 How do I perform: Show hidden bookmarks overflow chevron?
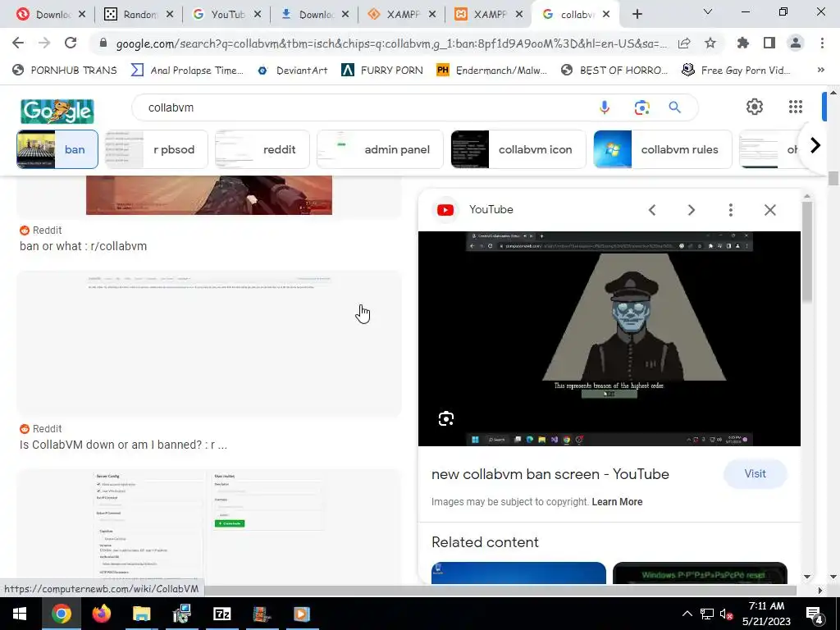coord(820,71)
